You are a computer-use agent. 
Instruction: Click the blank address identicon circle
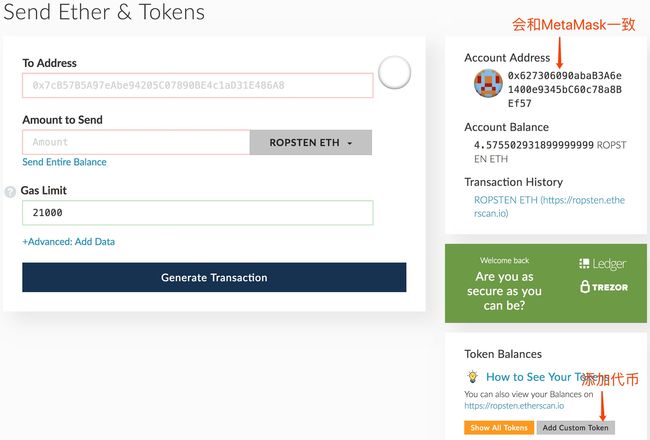pyautogui.click(x=394, y=72)
